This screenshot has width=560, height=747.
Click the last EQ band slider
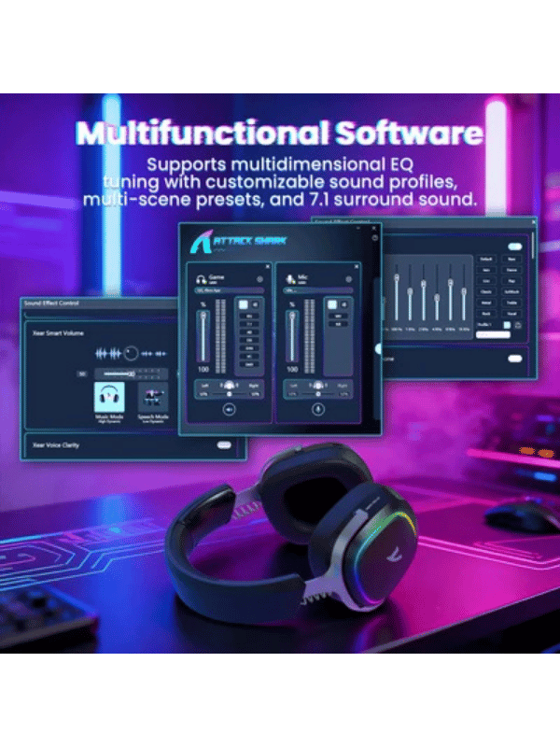click(464, 292)
